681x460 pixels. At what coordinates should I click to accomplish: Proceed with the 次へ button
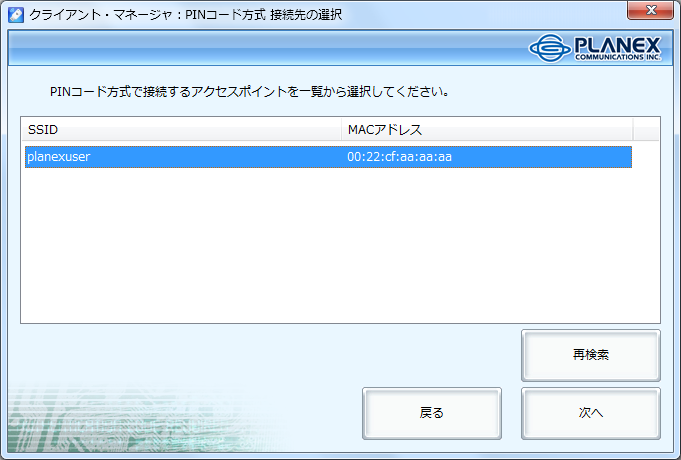591,413
